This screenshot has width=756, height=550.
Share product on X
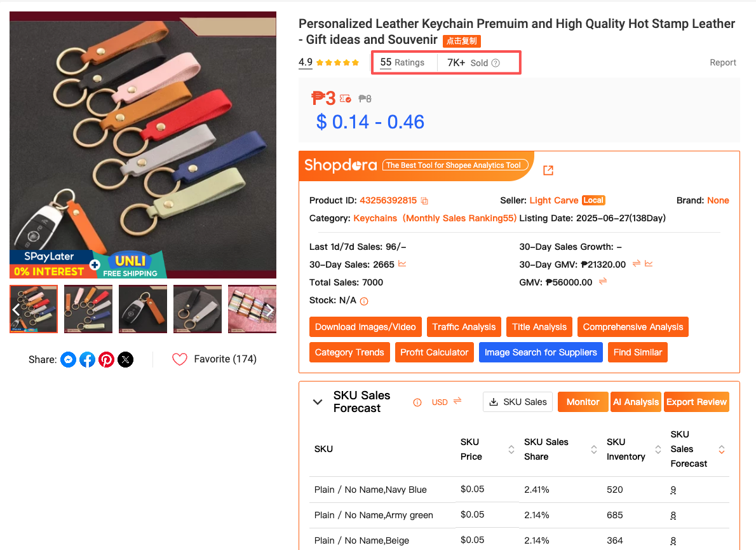pos(126,360)
